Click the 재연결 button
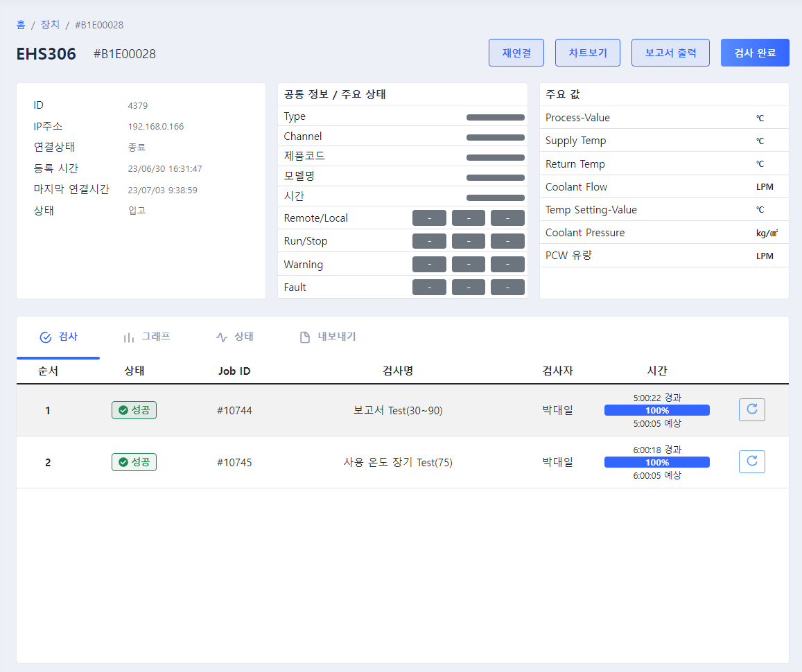 point(516,53)
